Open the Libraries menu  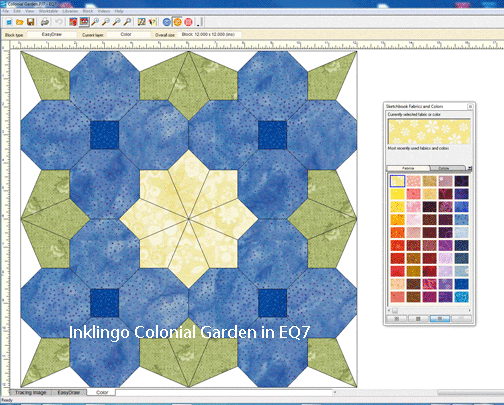point(70,11)
